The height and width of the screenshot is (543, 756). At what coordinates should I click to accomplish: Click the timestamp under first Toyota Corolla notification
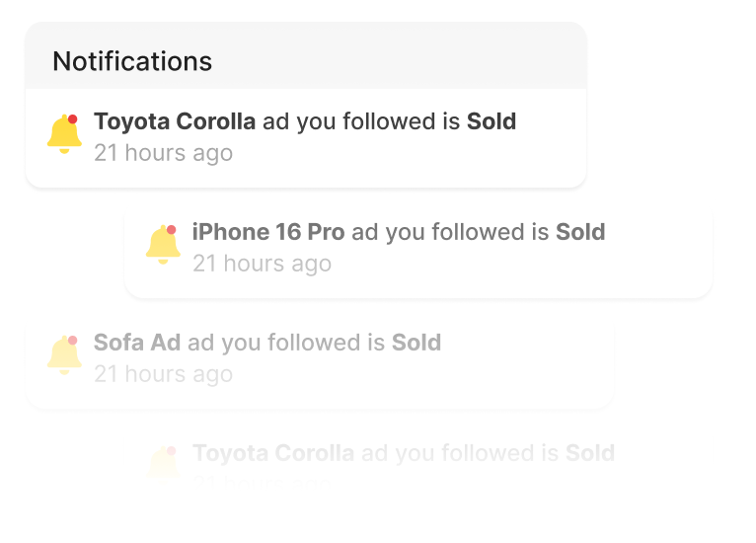[163, 153]
